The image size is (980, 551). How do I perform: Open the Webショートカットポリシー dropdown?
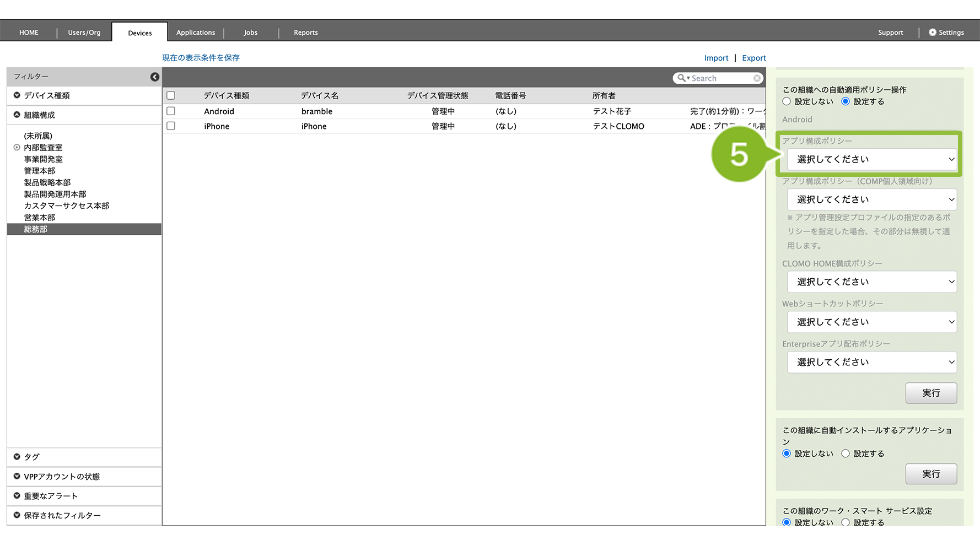pos(871,322)
